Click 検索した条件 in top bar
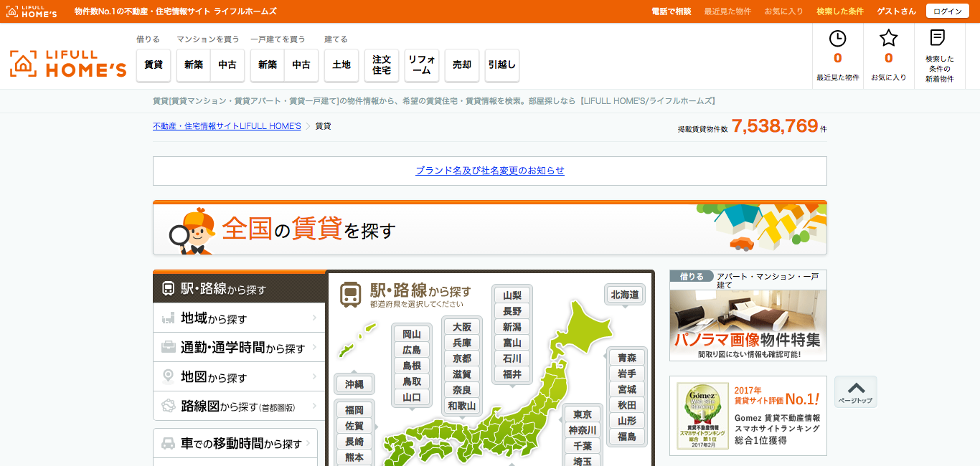 pos(840,11)
